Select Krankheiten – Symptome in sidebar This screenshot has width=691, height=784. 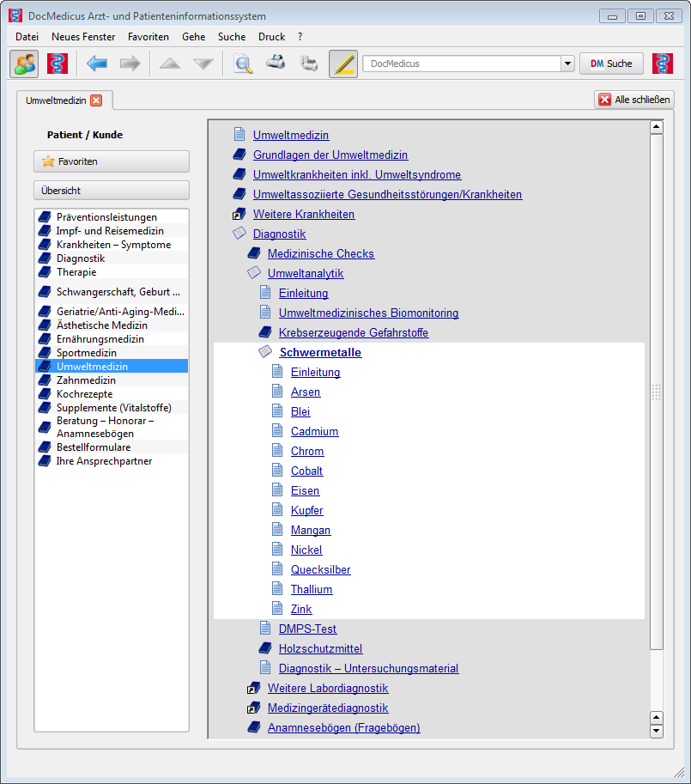click(x=112, y=245)
